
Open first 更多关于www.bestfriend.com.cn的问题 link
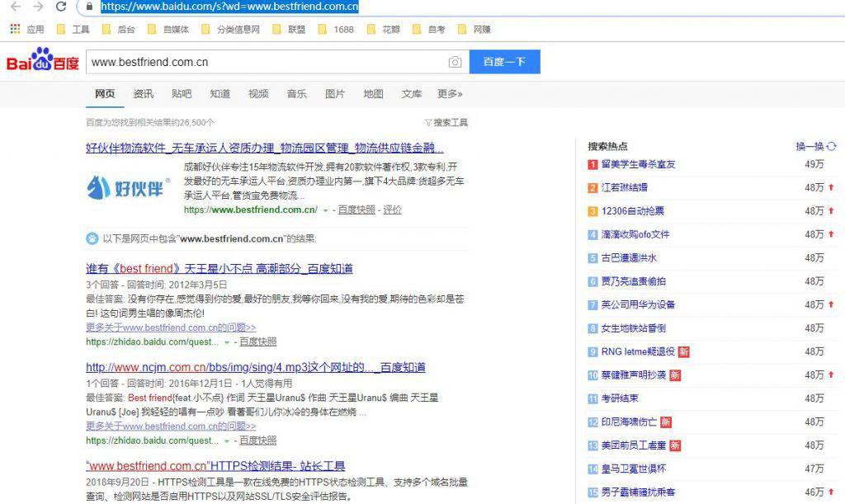171,327
